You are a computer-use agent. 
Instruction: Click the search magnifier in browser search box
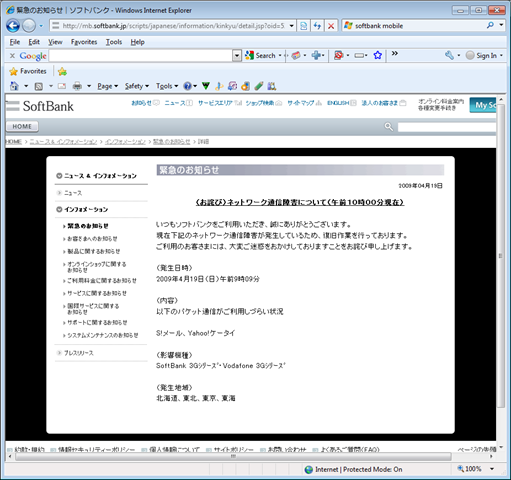[490, 25]
